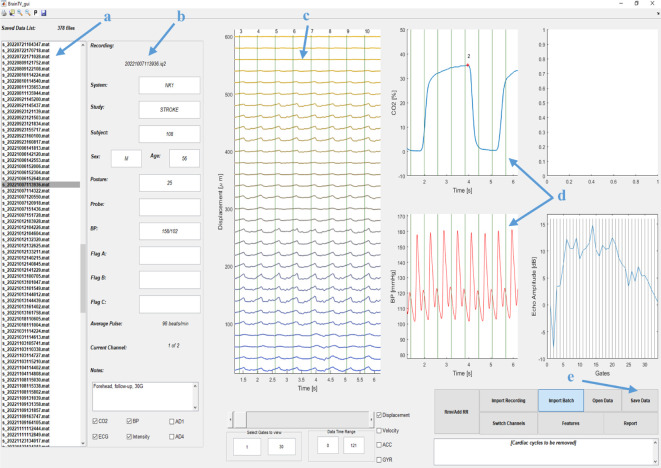Image resolution: width=661 pixels, height=468 pixels.
Task: Select the highlighted file in saved data list
Action: 40,185
